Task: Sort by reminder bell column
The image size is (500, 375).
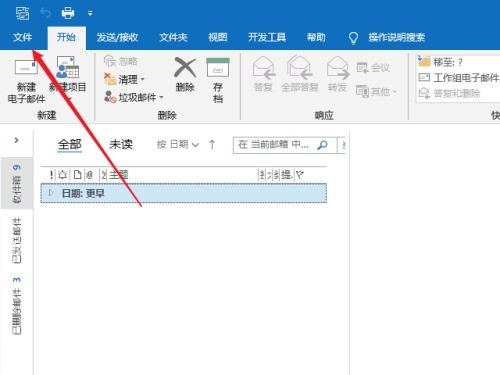Action: 62,174
